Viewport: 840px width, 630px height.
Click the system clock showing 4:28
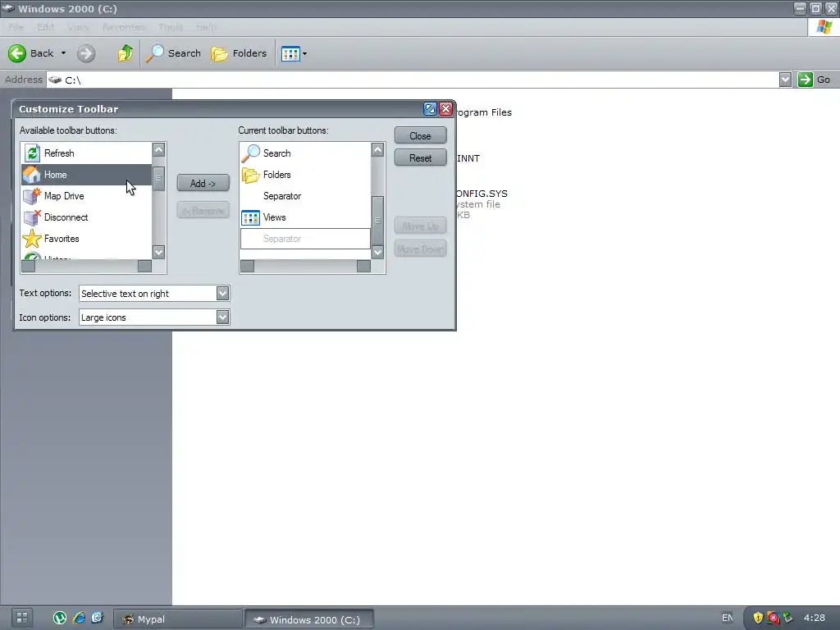point(815,618)
